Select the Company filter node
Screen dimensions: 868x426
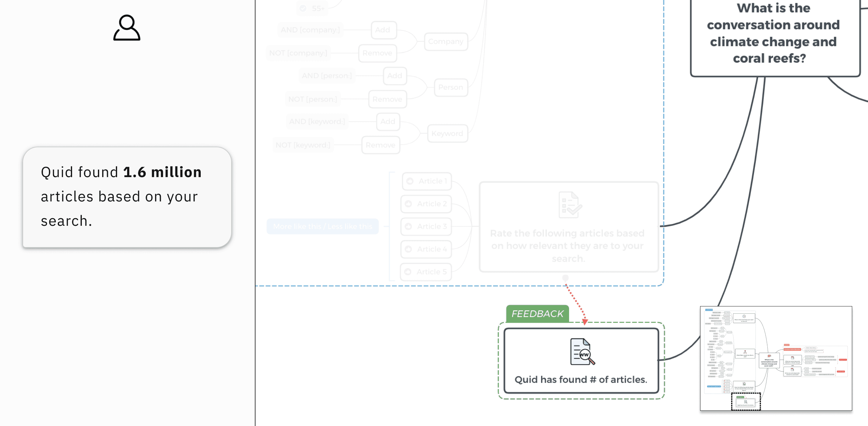[446, 42]
